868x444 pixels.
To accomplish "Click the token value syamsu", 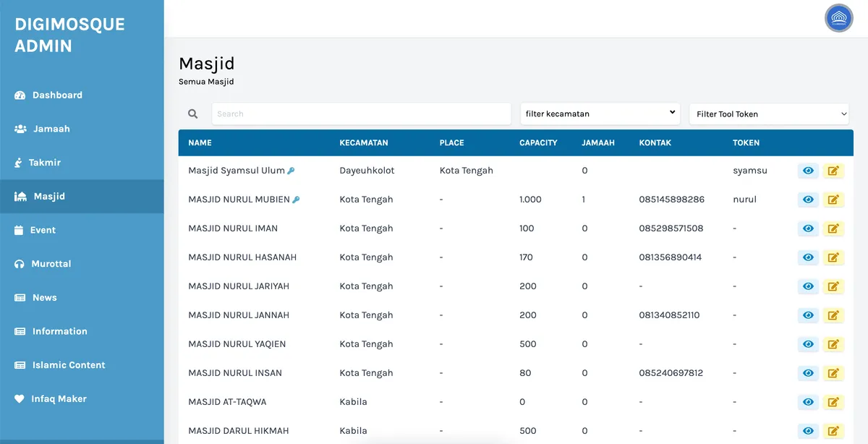I will pos(750,171).
